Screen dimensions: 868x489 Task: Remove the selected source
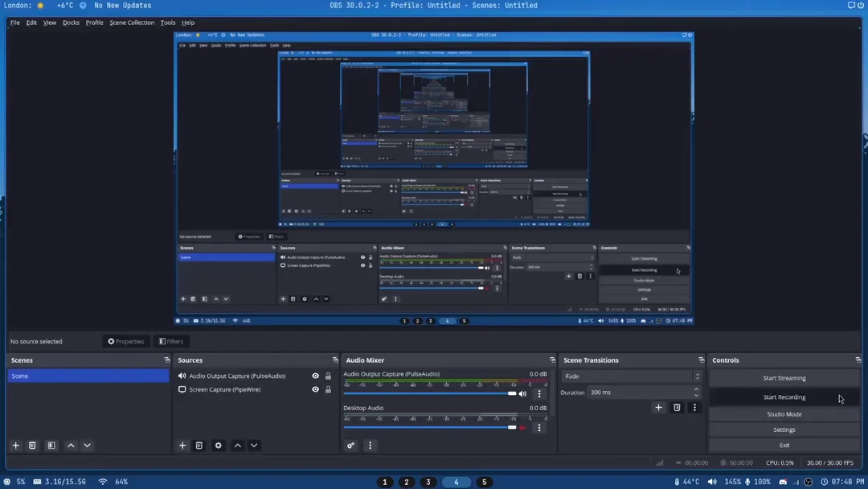click(x=199, y=445)
